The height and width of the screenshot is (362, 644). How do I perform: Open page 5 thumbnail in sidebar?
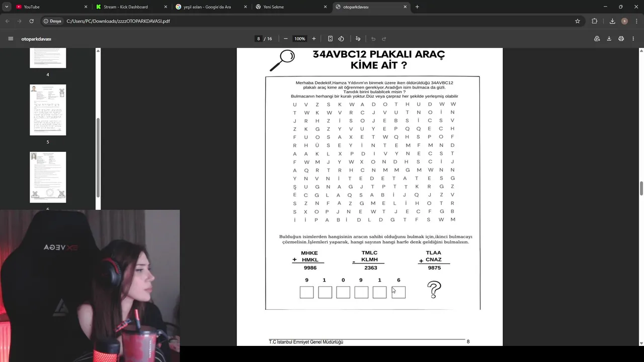point(48,110)
